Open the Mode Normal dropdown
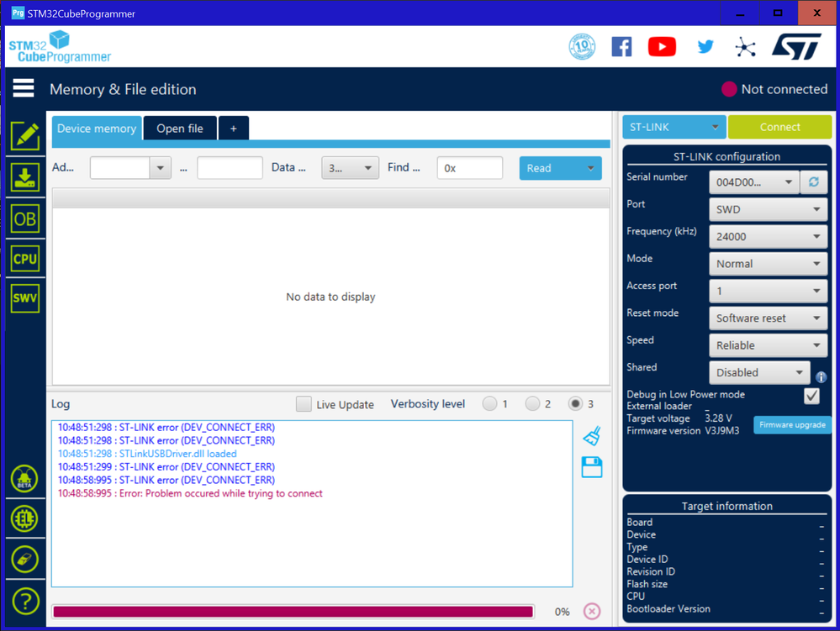Image resolution: width=840 pixels, height=631 pixels. pyautogui.click(x=769, y=264)
